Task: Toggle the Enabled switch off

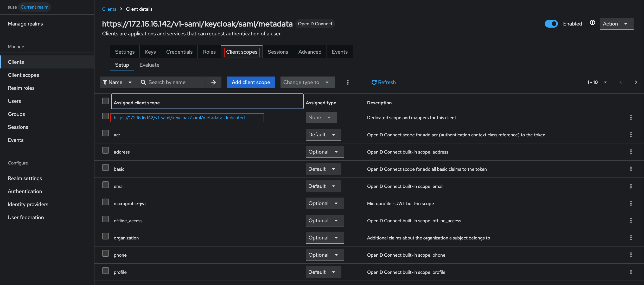Action: pos(551,24)
